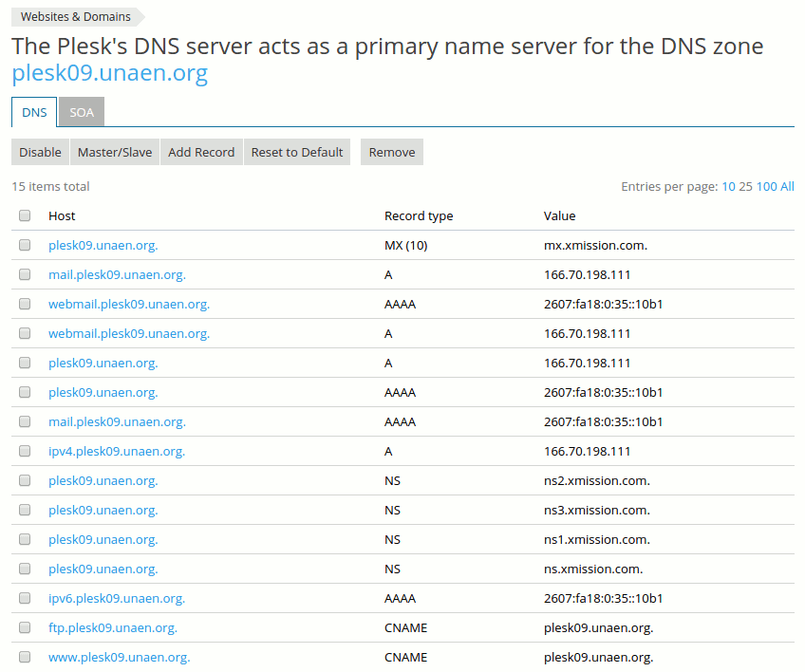Select checkbox for ftp.plesk09.unaen.org record
This screenshot has width=805, height=672.
click(25, 627)
